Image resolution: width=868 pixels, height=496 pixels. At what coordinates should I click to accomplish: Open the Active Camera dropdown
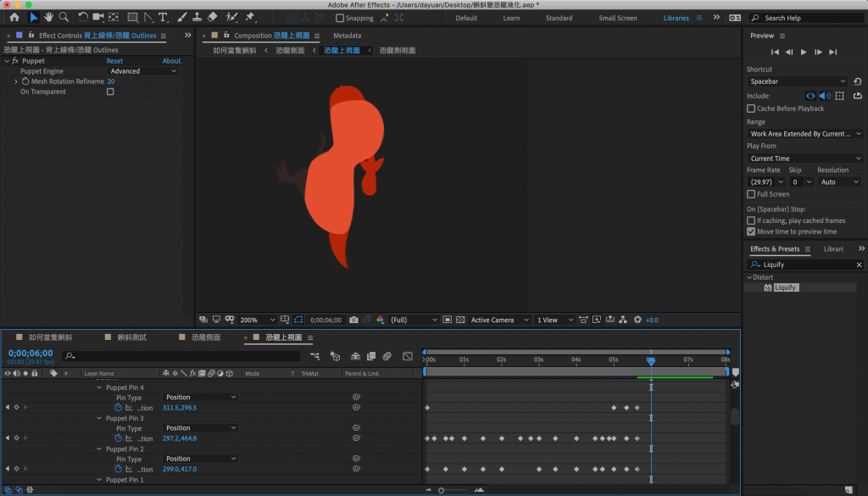pos(498,320)
